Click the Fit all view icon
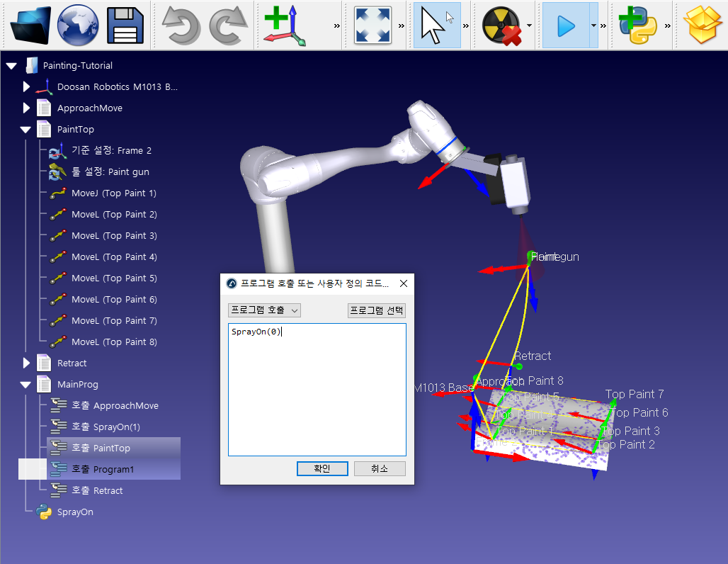 pyautogui.click(x=372, y=26)
